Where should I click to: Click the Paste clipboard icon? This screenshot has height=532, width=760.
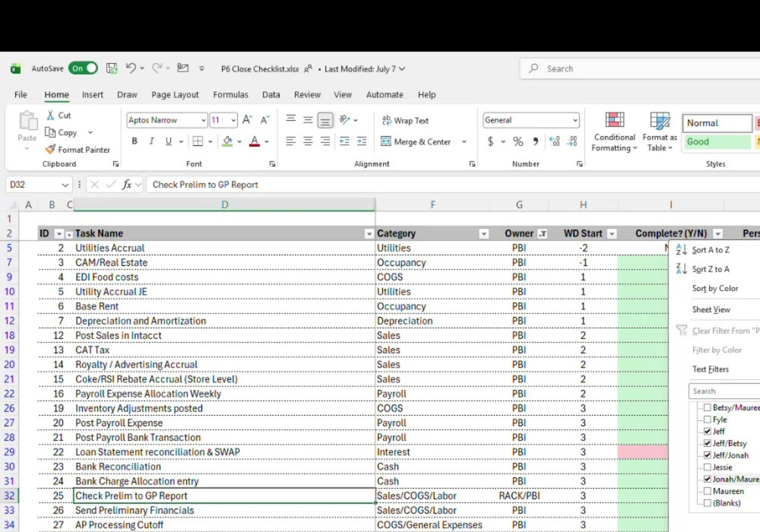click(28, 121)
